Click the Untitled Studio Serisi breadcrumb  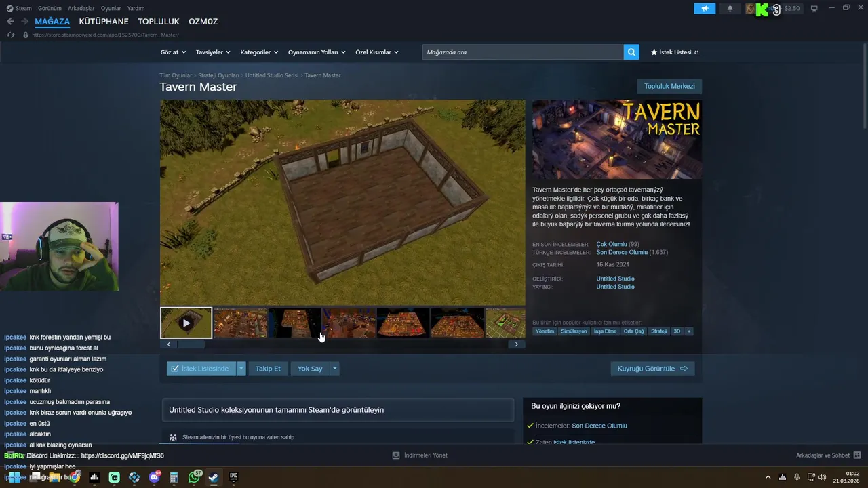272,75
